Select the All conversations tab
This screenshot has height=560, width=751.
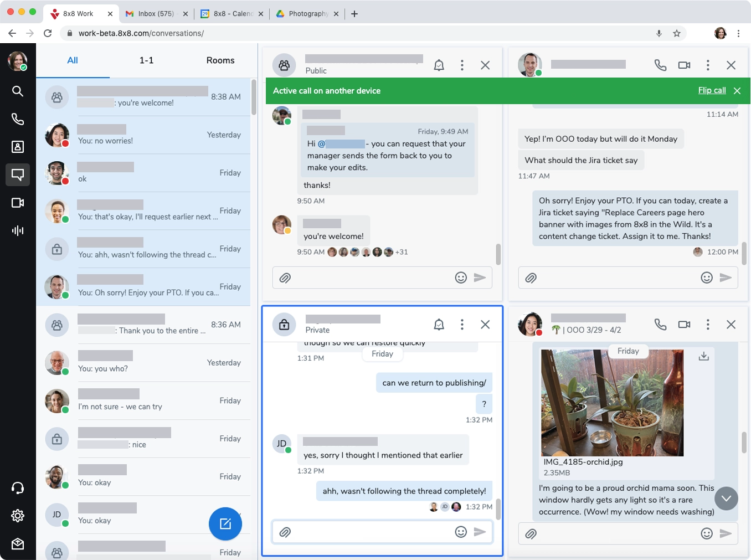tap(73, 60)
